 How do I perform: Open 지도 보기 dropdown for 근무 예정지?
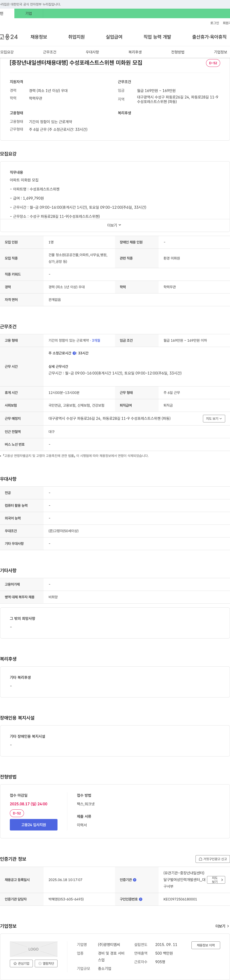coord(214,419)
